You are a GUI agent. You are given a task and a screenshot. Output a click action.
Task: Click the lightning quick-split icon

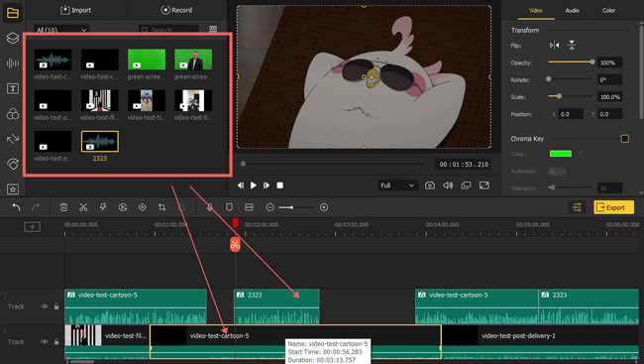[103, 207]
